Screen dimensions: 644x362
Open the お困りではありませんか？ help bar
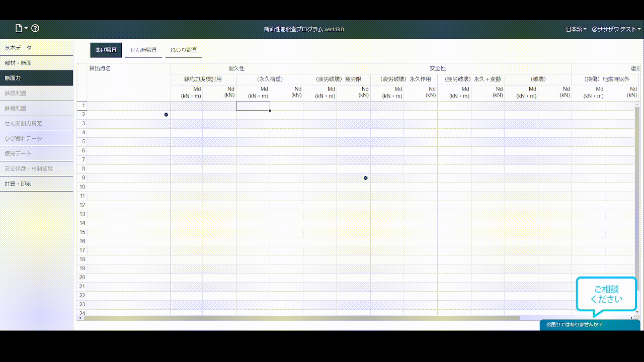(x=590, y=325)
